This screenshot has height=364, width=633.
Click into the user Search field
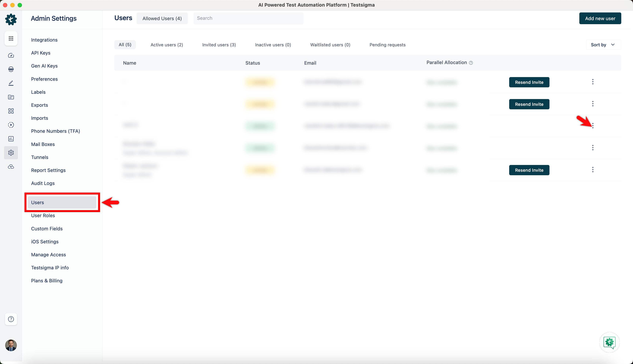point(248,18)
